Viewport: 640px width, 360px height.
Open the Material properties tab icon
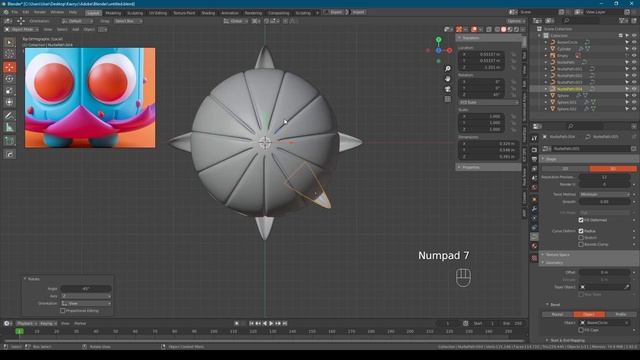534,246
